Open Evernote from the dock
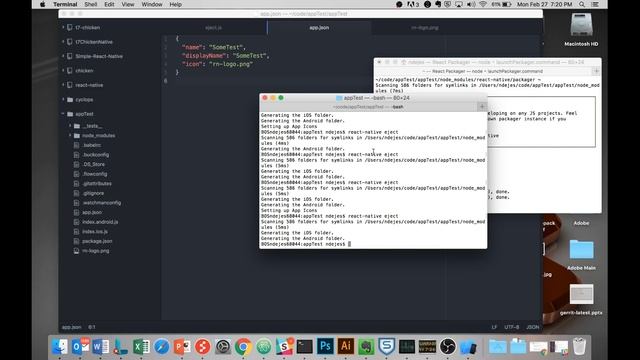The height and width of the screenshot is (360, 640). (366, 347)
